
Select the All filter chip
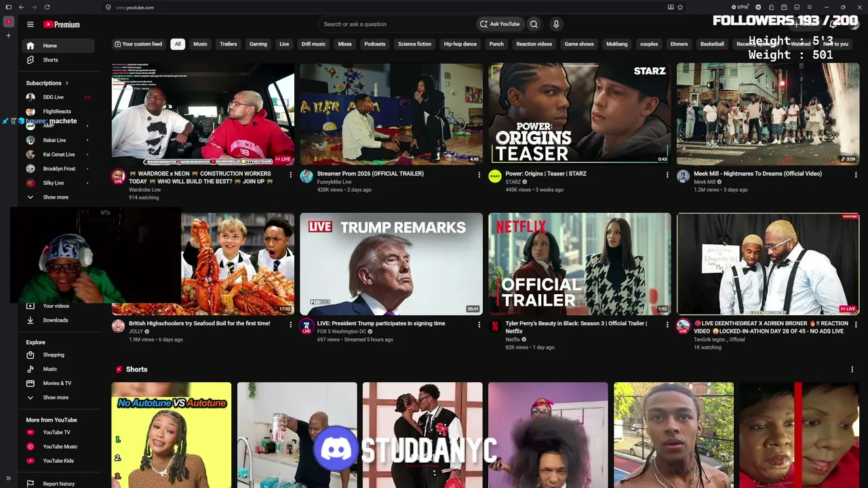pyautogui.click(x=178, y=44)
